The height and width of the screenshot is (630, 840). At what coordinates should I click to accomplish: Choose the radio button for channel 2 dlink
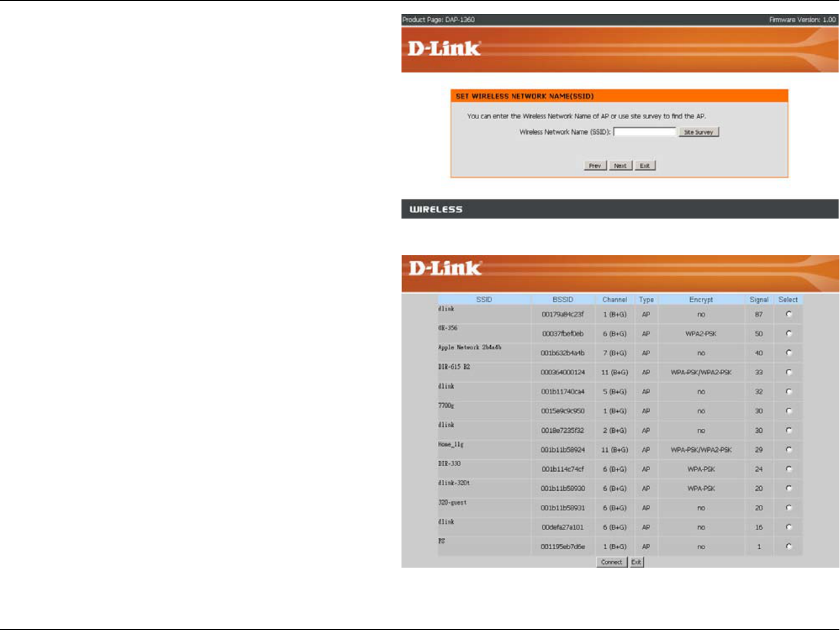789,430
